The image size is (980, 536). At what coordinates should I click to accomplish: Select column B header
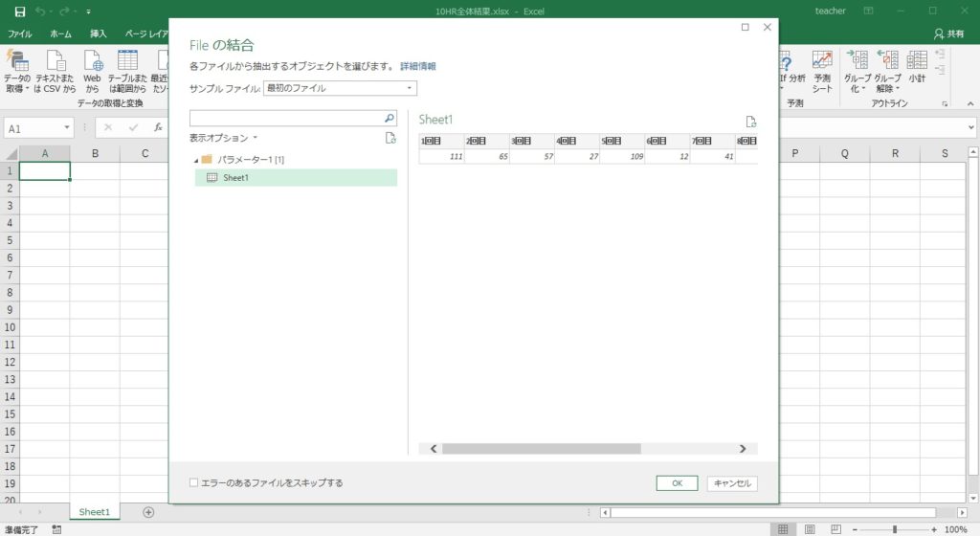click(x=95, y=153)
